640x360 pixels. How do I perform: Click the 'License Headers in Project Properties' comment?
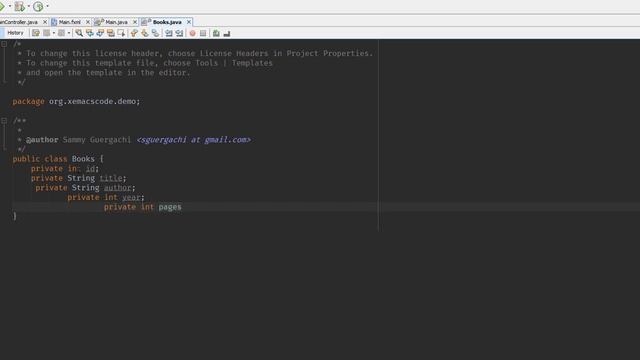[286, 53]
